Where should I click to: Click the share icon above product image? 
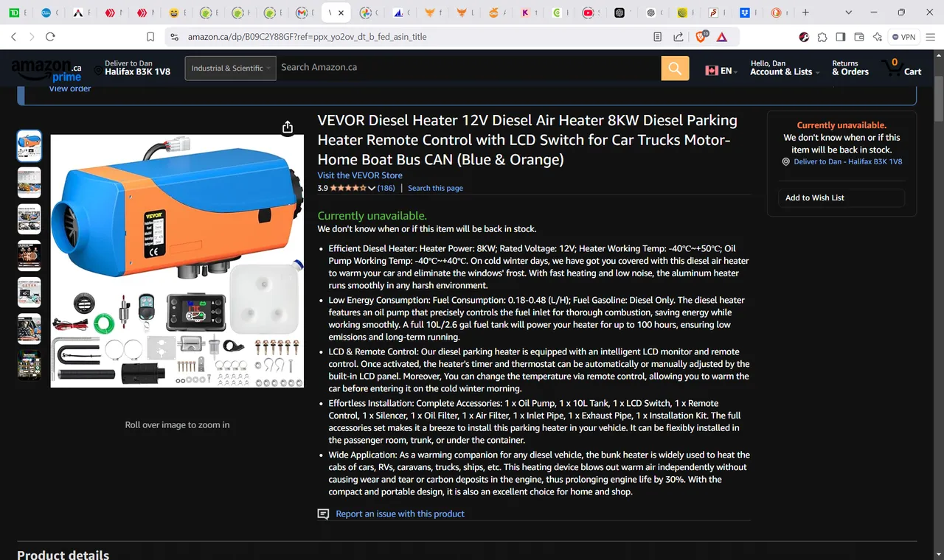[288, 127]
